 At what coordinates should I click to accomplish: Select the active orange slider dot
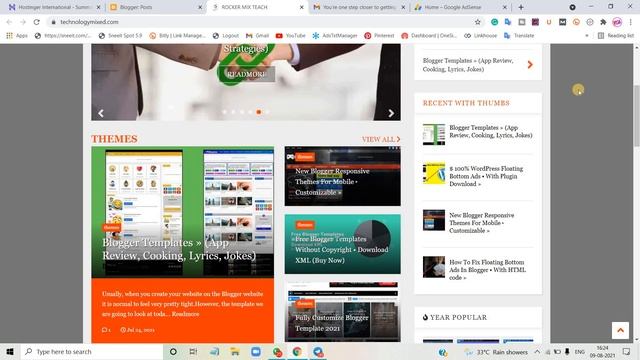point(258,111)
